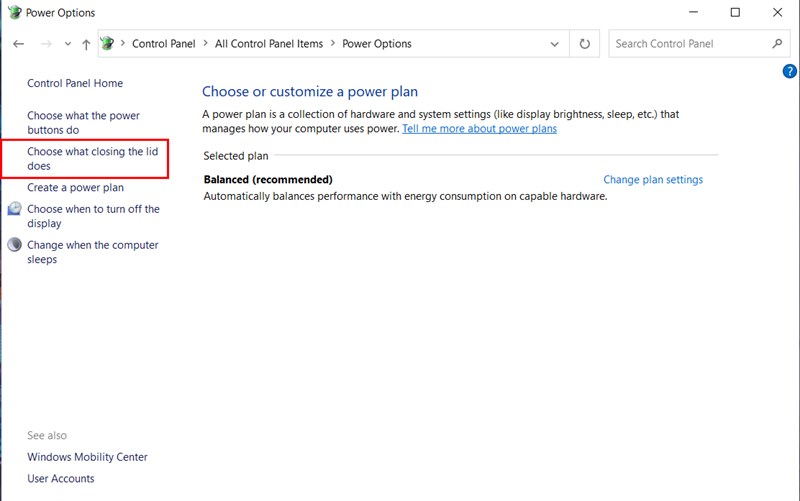Screen dimensions: 800x501
Task: Open Change when the computer sleeps
Action: click(x=93, y=252)
